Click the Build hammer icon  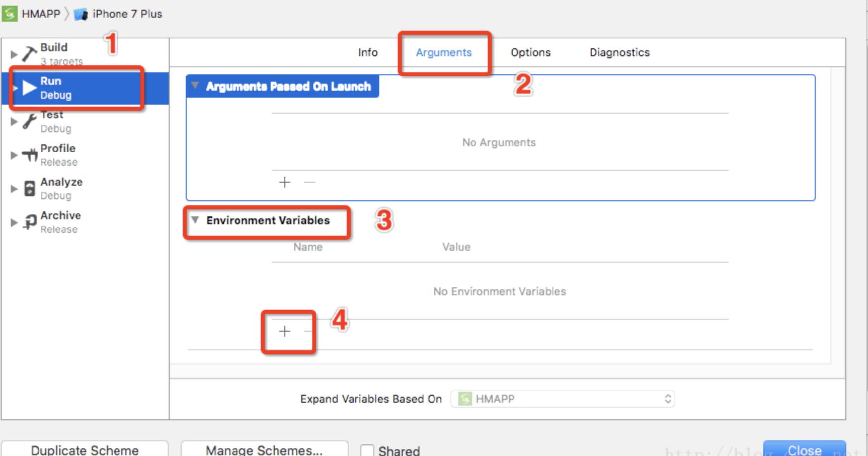pos(29,54)
